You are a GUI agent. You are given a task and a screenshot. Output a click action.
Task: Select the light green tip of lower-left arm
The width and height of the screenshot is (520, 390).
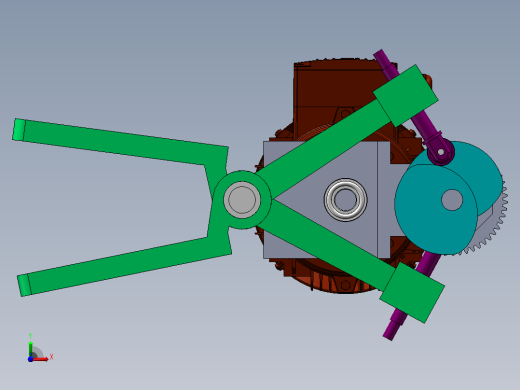24,285
